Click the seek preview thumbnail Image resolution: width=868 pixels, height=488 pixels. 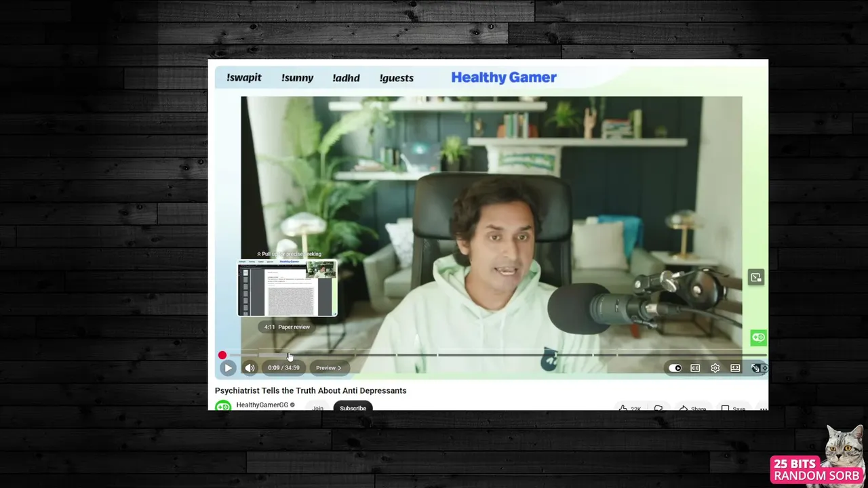(x=287, y=289)
